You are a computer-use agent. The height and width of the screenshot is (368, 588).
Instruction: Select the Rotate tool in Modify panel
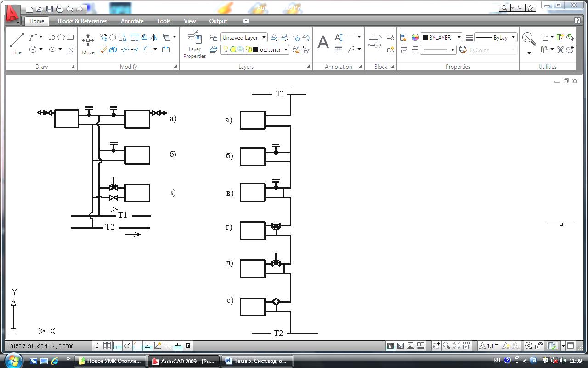(x=113, y=37)
